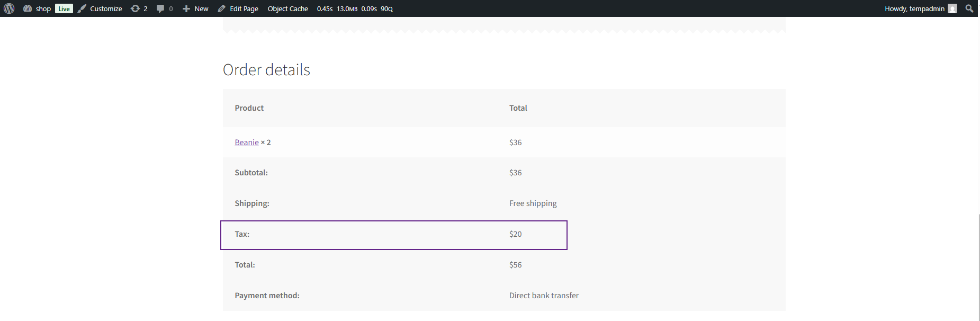Open updates via circular arrows icon
980x321 pixels.
[x=136, y=8]
